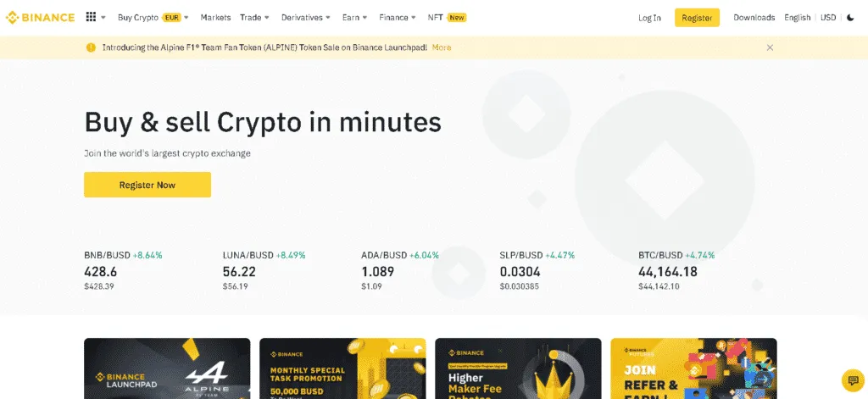Image resolution: width=868 pixels, height=399 pixels.
Task: Click the Binance logo
Action: (41, 18)
